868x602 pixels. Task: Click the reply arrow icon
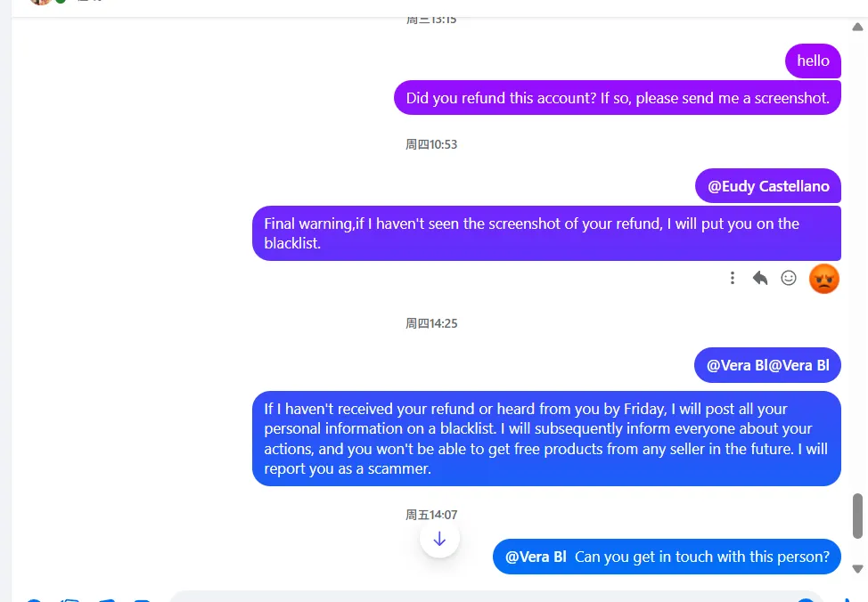tap(760, 278)
